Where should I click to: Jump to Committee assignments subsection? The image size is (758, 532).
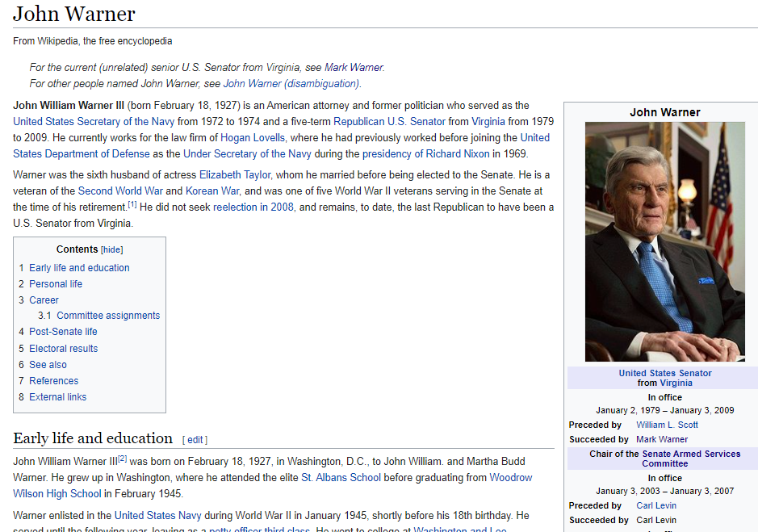(108, 316)
